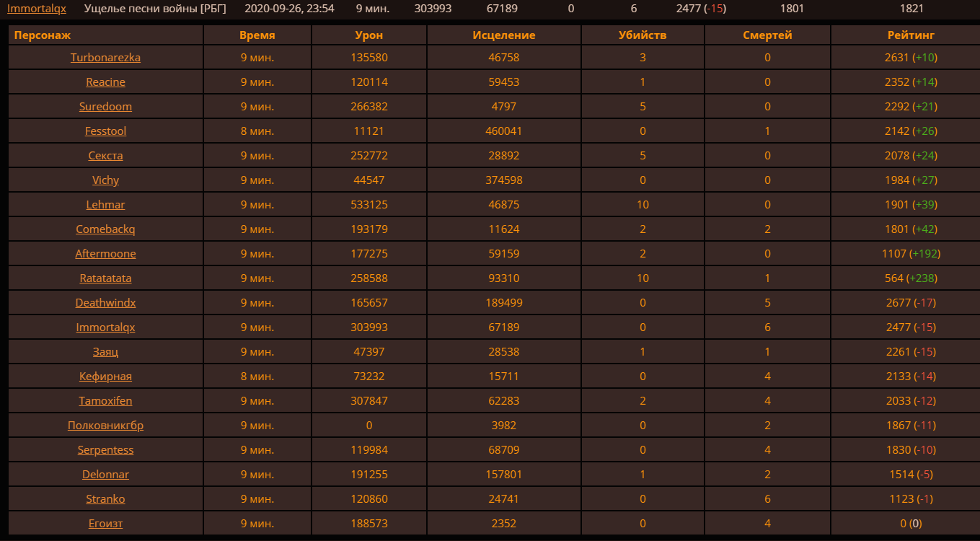Select the Fesstool player link
This screenshot has height=541, width=980.
[x=105, y=131]
